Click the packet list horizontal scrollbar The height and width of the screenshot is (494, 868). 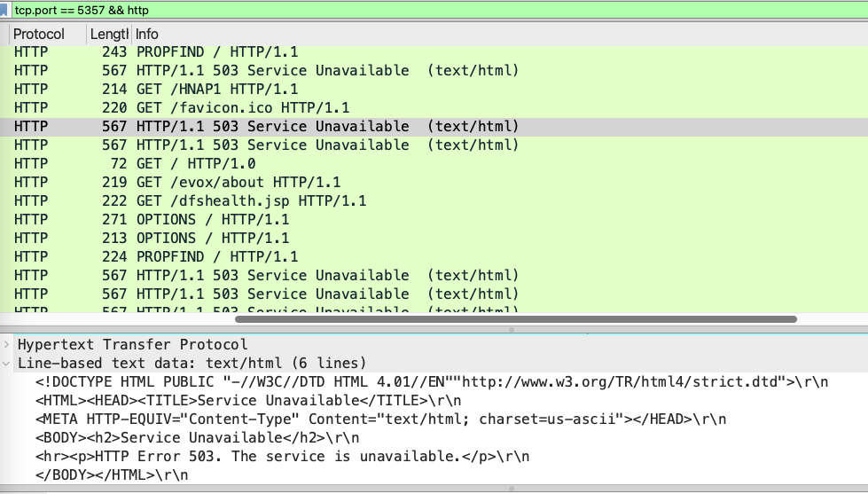tap(516, 319)
